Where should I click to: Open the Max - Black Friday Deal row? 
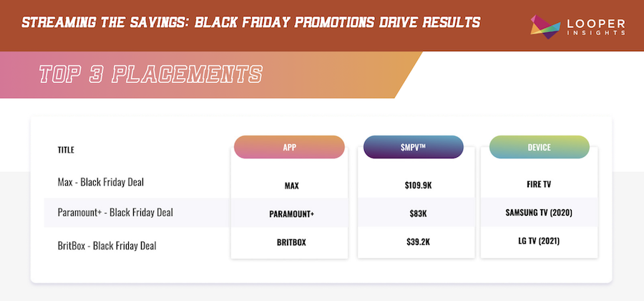tap(100, 183)
